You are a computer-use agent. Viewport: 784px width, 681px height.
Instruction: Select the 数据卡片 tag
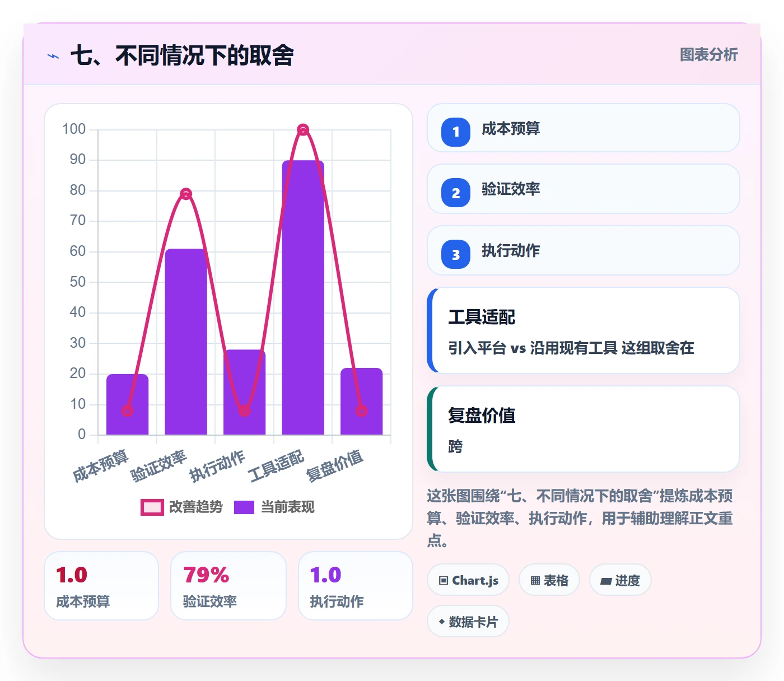coord(468,622)
